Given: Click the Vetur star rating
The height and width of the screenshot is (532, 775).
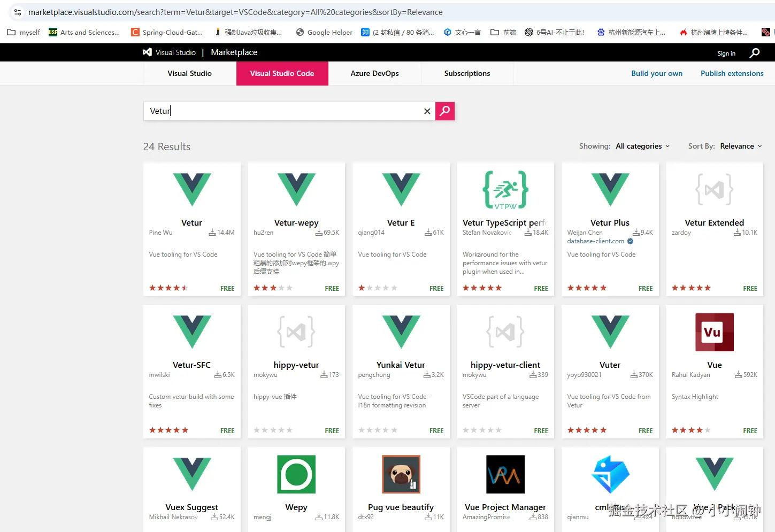Looking at the screenshot, I should coord(168,288).
